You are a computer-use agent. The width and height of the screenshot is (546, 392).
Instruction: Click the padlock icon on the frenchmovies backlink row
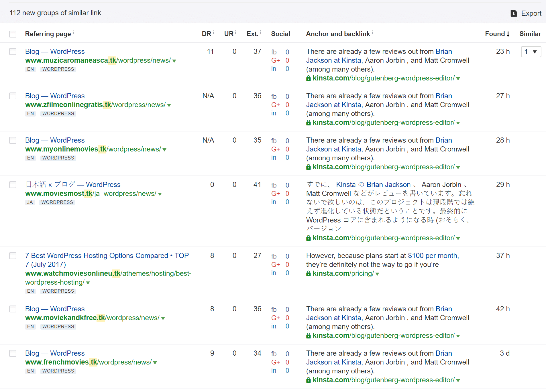click(x=309, y=380)
